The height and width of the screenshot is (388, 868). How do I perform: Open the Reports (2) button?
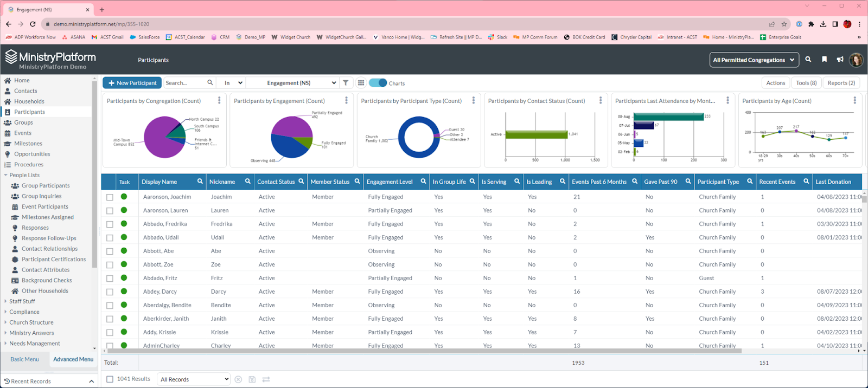pyautogui.click(x=841, y=83)
